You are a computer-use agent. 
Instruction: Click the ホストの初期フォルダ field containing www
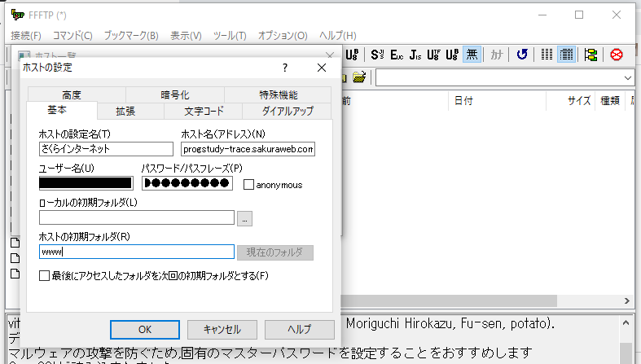point(137,252)
